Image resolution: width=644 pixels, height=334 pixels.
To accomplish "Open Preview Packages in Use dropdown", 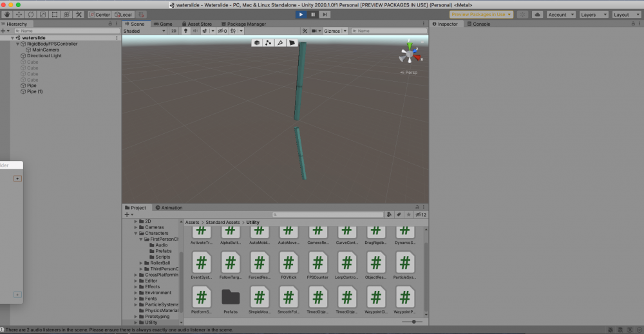I will point(481,14).
